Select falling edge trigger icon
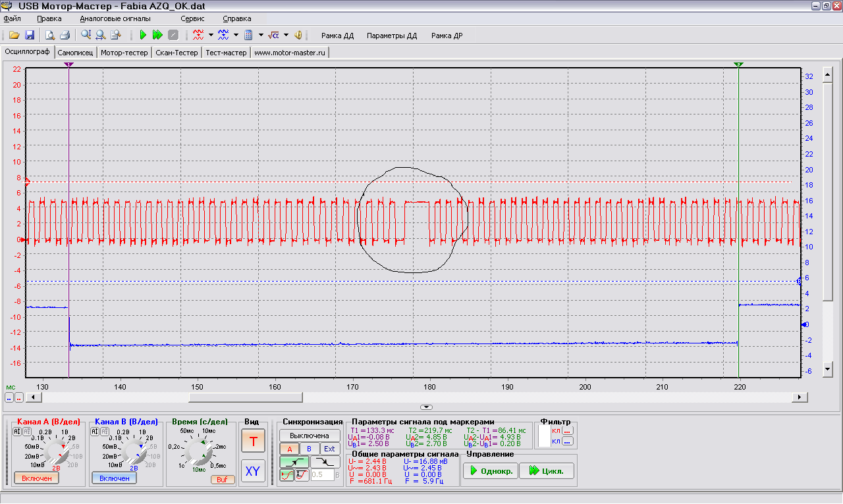The image size is (843, 504). click(x=325, y=462)
